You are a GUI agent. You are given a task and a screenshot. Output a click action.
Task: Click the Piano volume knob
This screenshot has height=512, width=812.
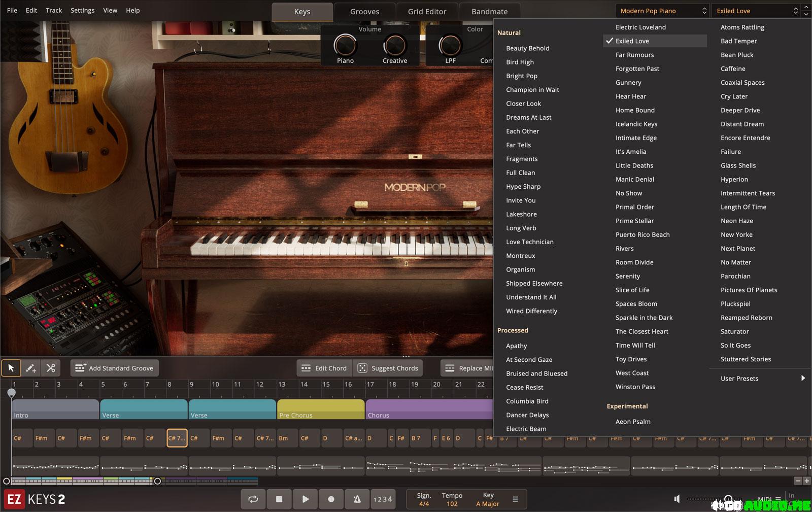[345, 46]
